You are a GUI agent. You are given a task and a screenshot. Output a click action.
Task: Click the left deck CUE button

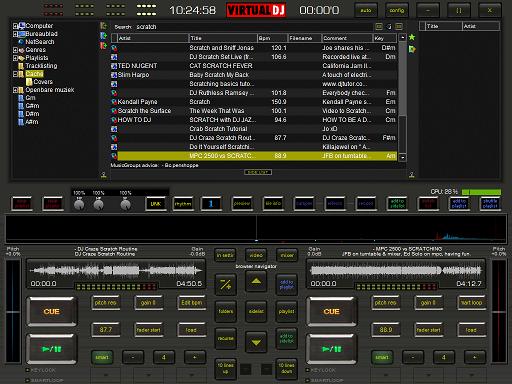click(x=52, y=312)
